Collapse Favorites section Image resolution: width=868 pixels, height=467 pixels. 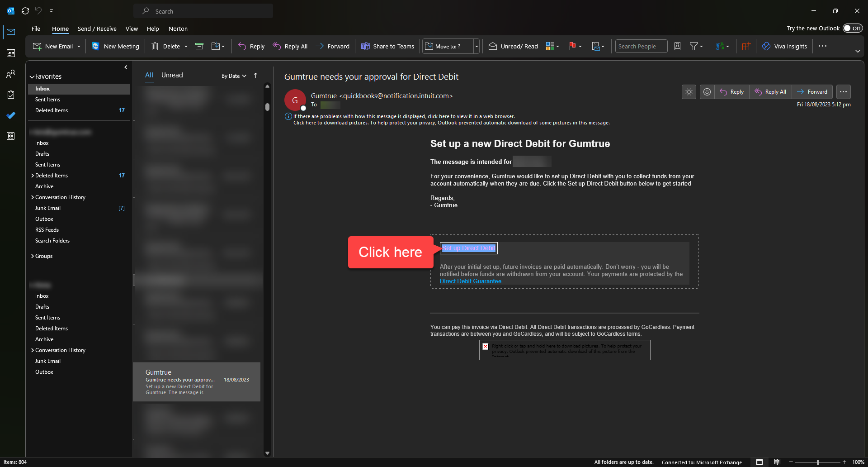point(32,76)
